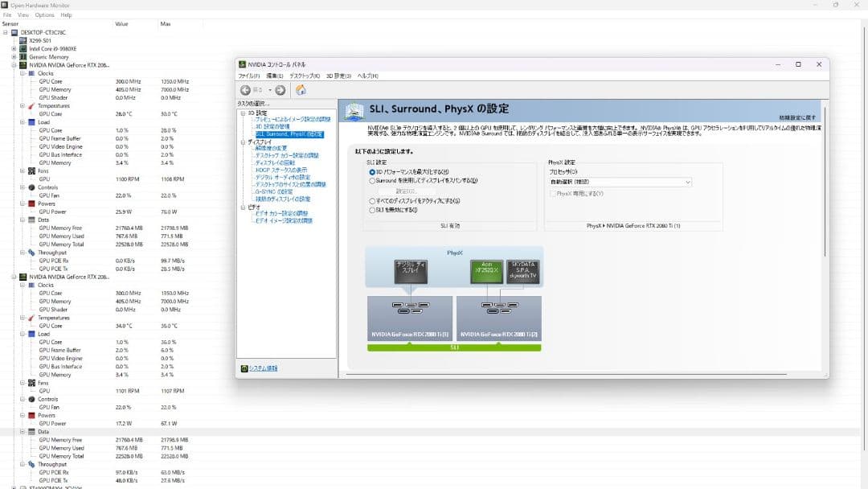Click the Acer XF252Q X display icon
This screenshot has width=868, height=489.
click(x=485, y=271)
